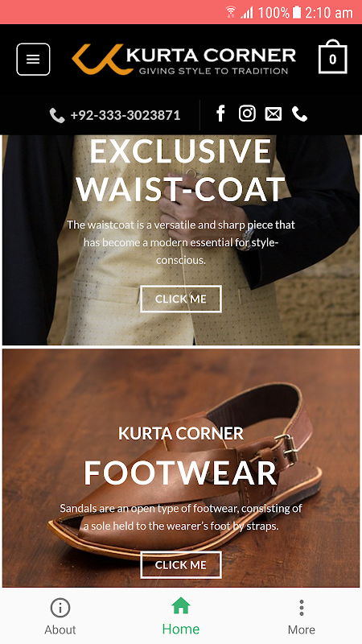Screen dimensions: 362x644
Task: Click CLICK ME under Waist-Coat
Action: pyautogui.click(x=181, y=299)
